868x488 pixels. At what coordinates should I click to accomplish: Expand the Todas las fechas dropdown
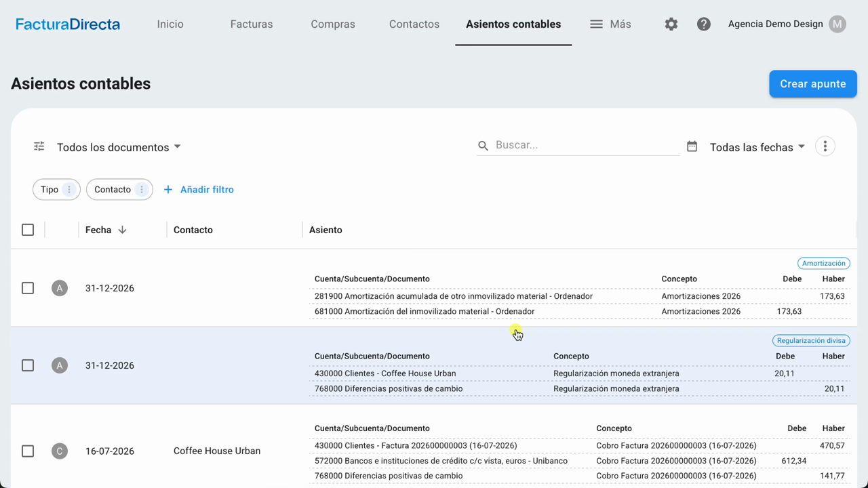(757, 147)
